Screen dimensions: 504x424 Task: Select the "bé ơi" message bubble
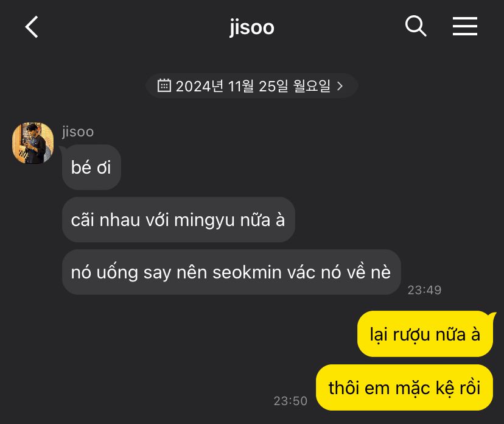pyautogui.click(x=91, y=168)
